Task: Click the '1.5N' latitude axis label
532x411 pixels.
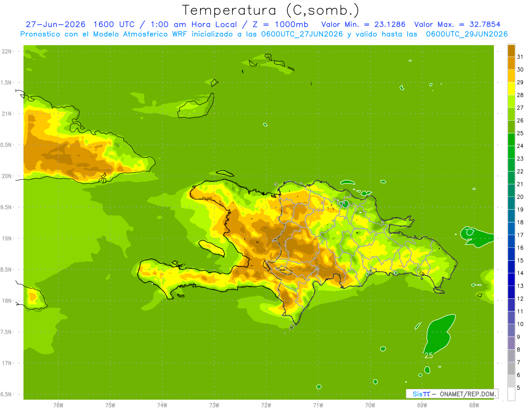Action: coord(6,82)
